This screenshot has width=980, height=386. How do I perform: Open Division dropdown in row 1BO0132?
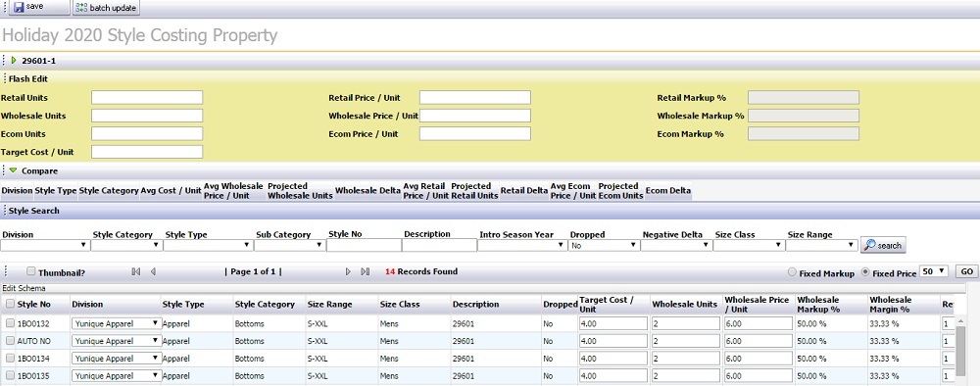(116, 323)
